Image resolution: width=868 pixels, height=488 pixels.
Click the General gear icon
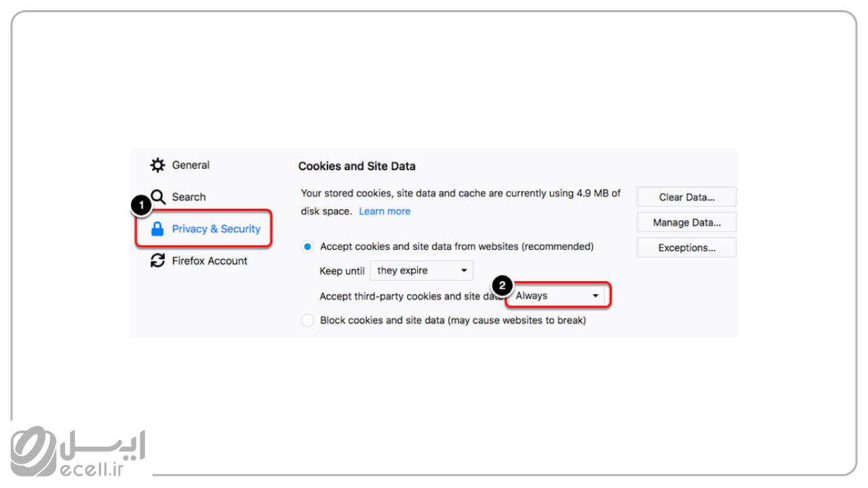pos(157,165)
